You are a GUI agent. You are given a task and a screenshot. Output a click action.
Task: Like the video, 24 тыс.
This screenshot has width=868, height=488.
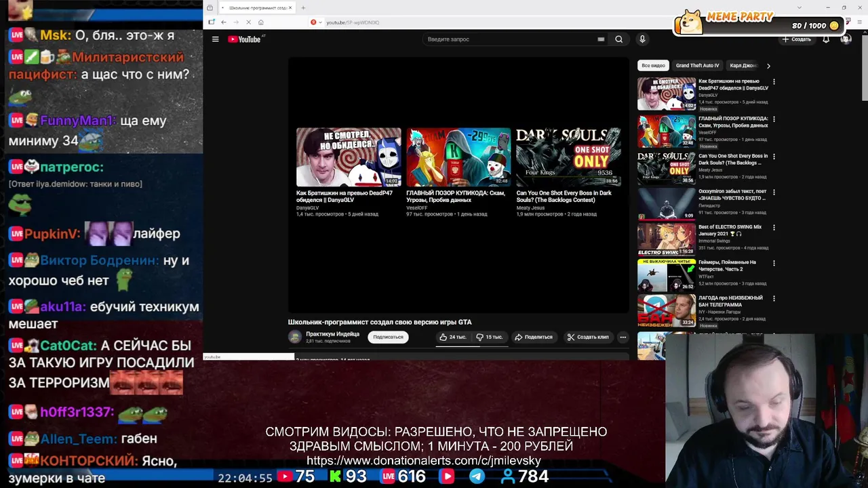[452, 337]
